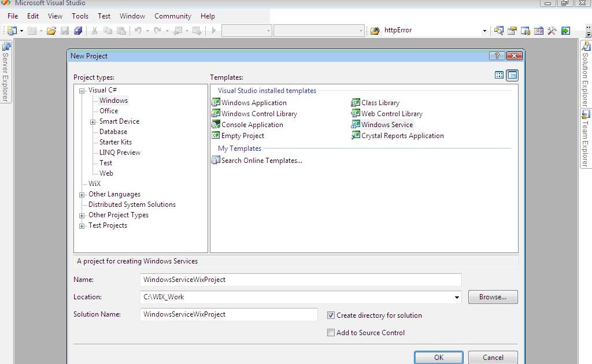Uncheck Create directory for solution
This screenshot has height=364, width=592.
coord(331,315)
